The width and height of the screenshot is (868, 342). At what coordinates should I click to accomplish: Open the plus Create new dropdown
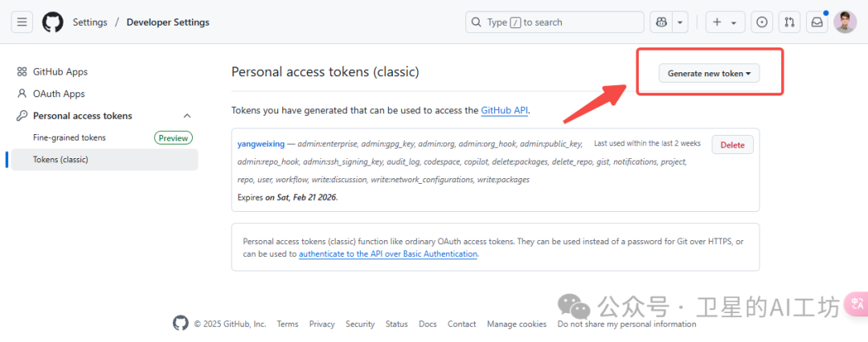click(x=725, y=22)
